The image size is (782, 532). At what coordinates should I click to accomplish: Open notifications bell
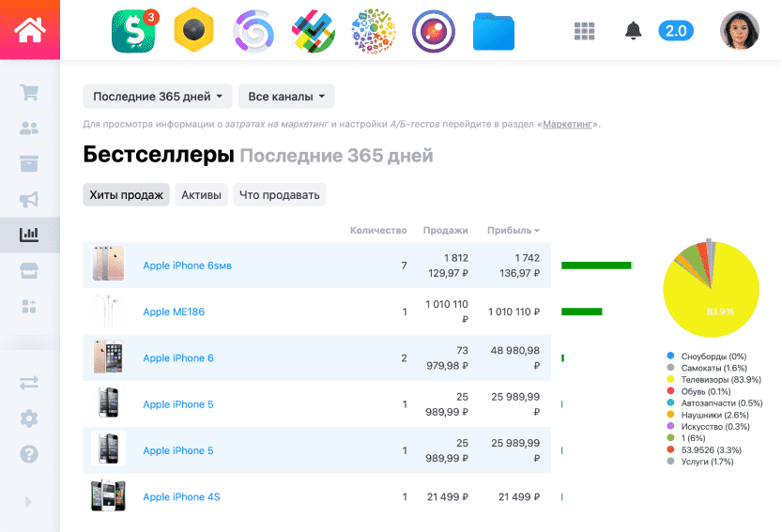coord(634,31)
